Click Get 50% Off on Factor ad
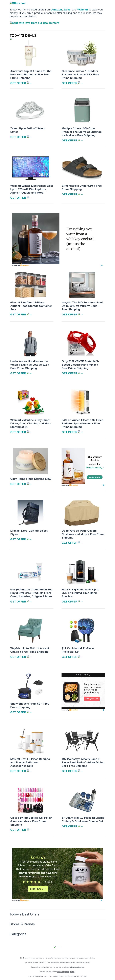Screen dimensions: 115x980 [x=92, y=699]
